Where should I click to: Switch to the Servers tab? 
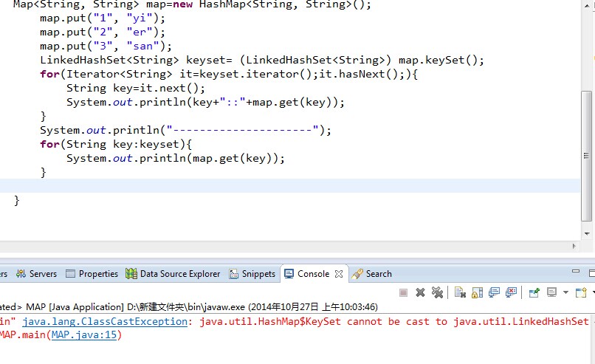pyautogui.click(x=36, y=274)
